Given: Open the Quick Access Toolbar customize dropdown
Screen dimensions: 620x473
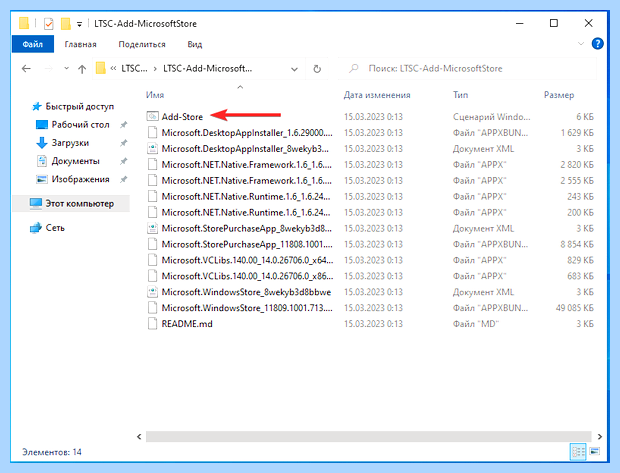Looking at the screenshot, I should 79,24.
